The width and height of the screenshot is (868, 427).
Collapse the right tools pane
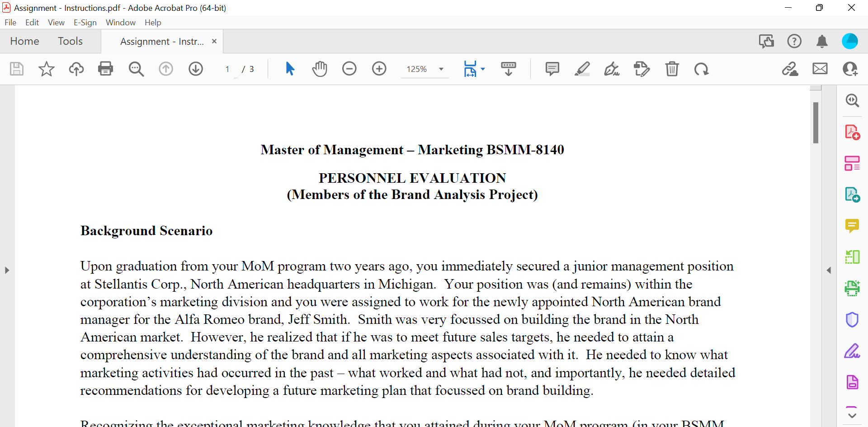[829, 270]
